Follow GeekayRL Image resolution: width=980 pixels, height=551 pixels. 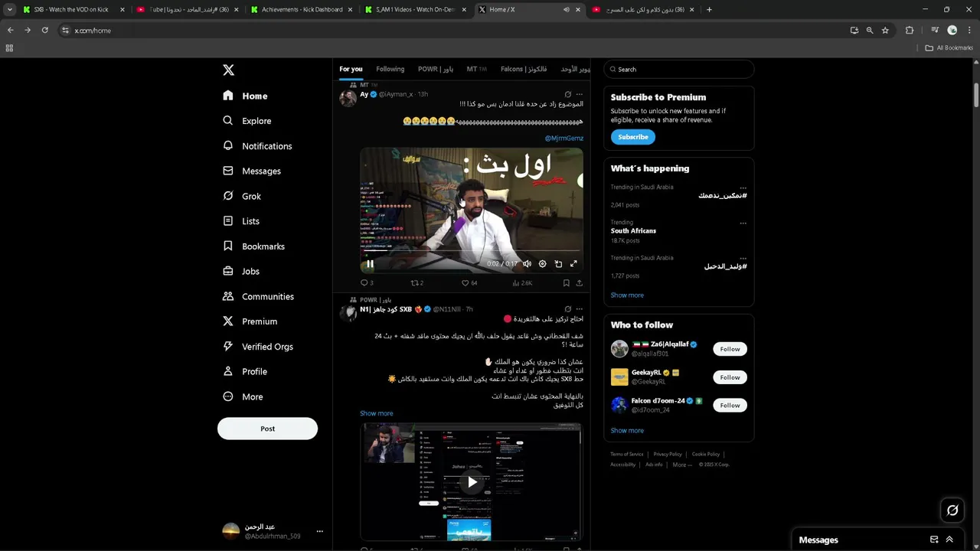pyautogui.click(x=730, y=377)
